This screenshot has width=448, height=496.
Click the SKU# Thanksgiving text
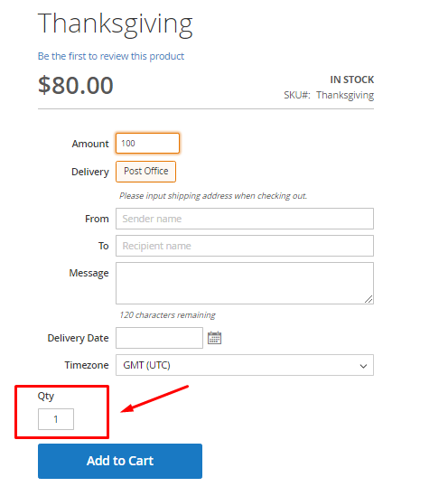pos(329,95)
